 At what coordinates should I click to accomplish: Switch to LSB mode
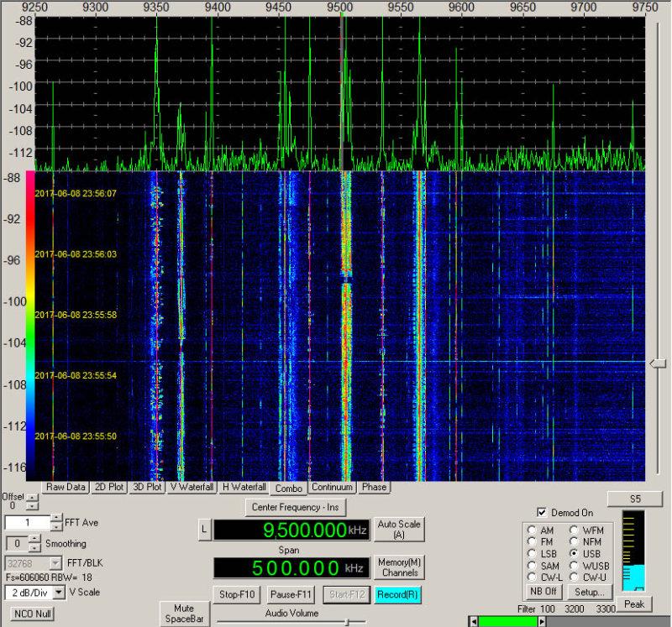(532, 553)
